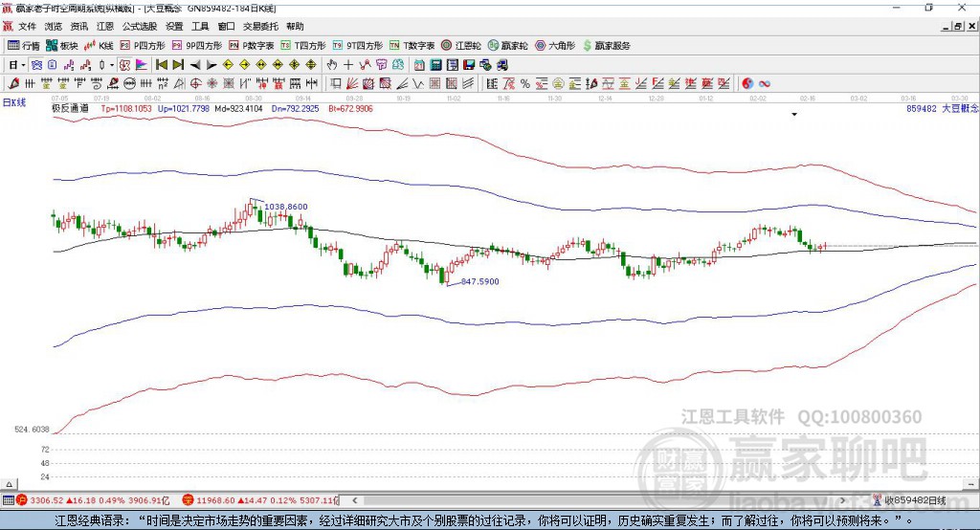Viewport: 980px width, 530px height.
Task: Open the 江恩 menu
Action: [x=105, y=26]
